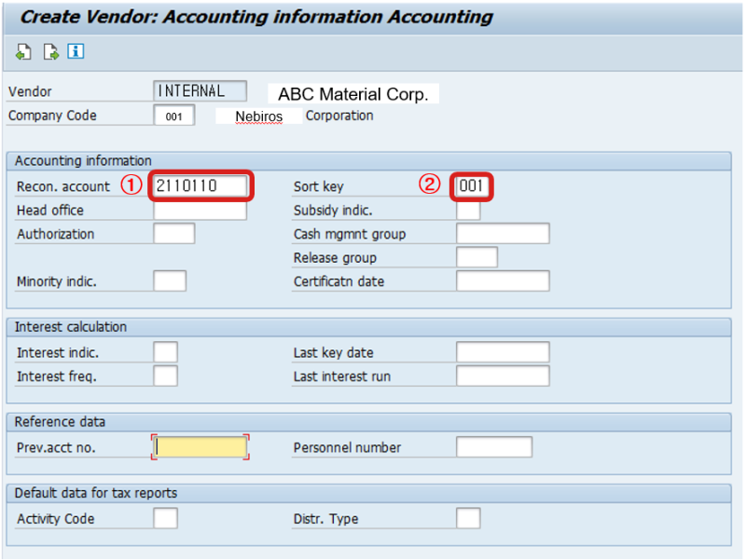Select the Sort key field
Image resolution: width=746 pixels, height=560 pixels.
[471, 185]
